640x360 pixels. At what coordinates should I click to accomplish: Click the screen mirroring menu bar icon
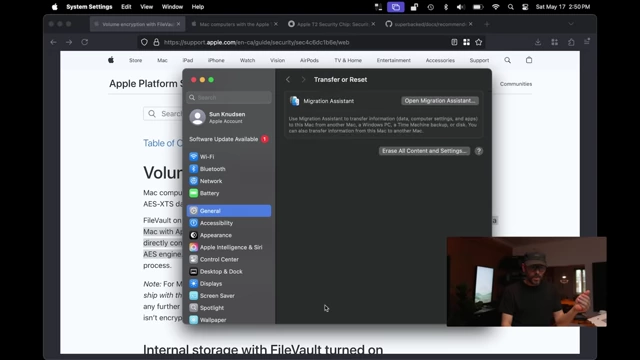[396, 7]
